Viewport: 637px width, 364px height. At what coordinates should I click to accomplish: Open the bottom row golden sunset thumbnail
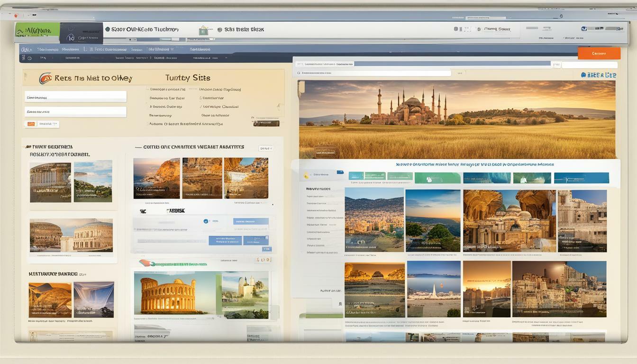click(487, 289)
